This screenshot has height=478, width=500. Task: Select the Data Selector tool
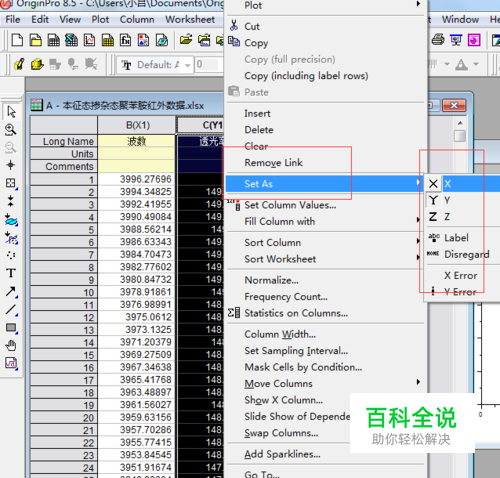click(x=11, y=201)
